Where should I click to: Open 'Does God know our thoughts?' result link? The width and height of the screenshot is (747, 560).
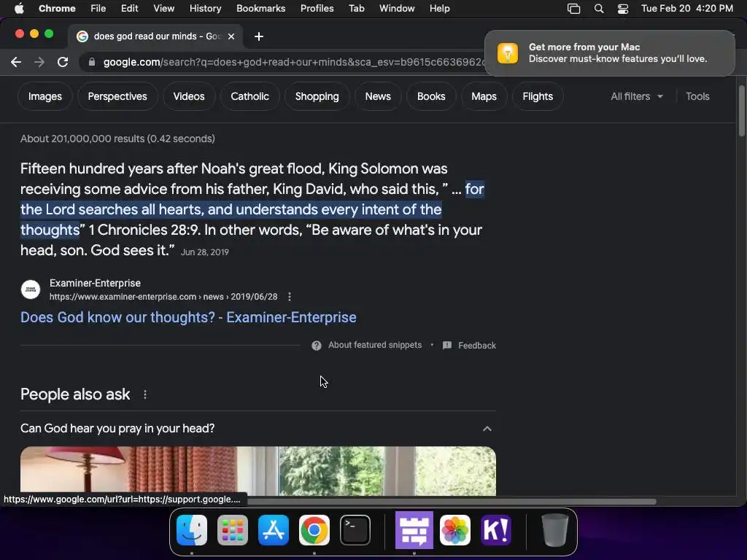point(188,317)
